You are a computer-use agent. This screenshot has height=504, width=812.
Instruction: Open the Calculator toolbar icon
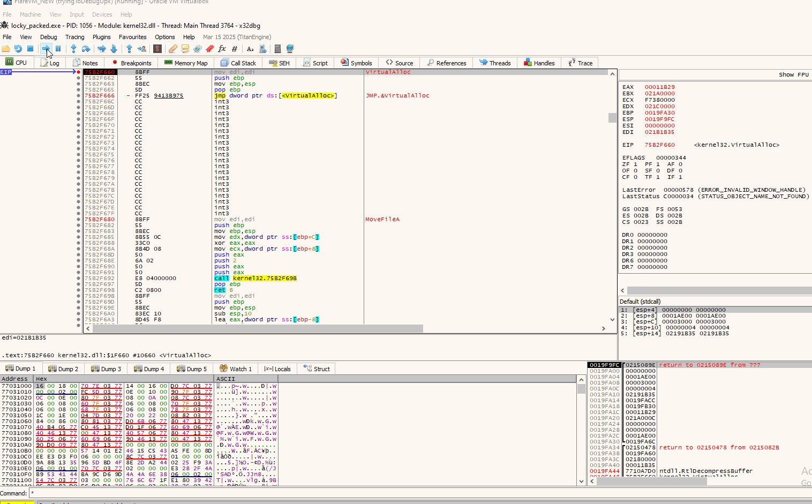[x=277, y=49]
